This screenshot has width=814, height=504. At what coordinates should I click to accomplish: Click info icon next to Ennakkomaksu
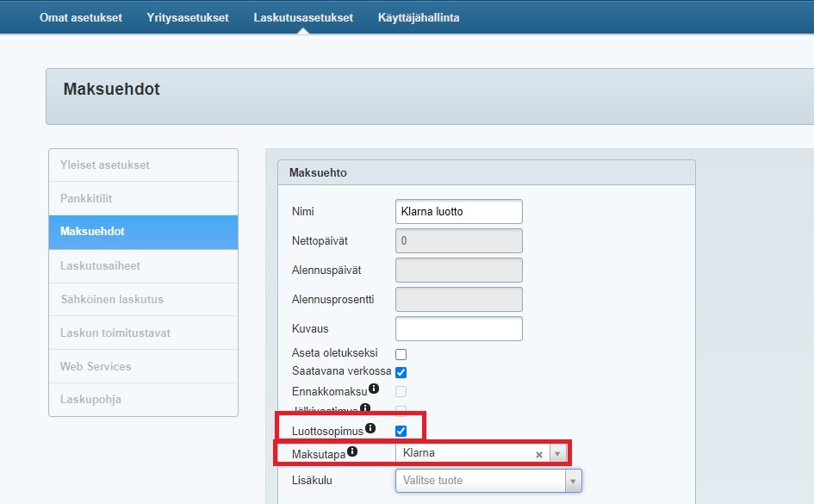point(374,389)
